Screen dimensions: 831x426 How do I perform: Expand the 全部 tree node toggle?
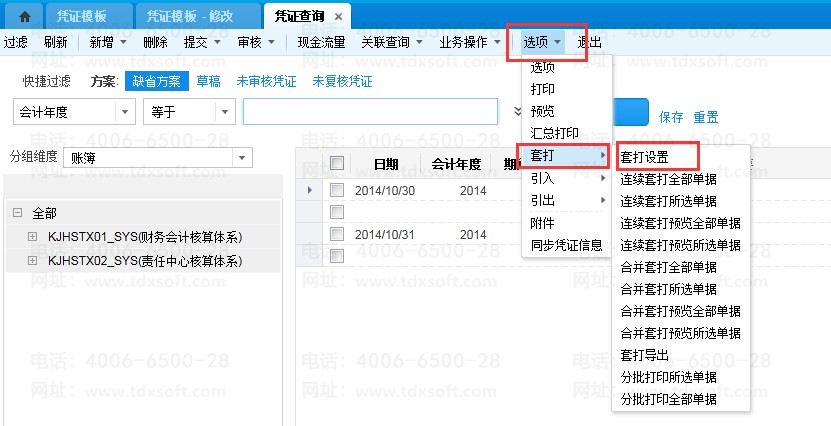(18, 214)
